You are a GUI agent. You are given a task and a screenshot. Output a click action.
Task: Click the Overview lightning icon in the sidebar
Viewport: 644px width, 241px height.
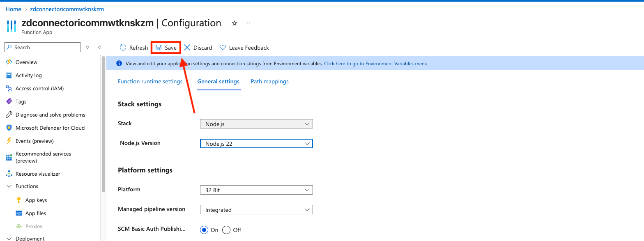pos(9,62)
